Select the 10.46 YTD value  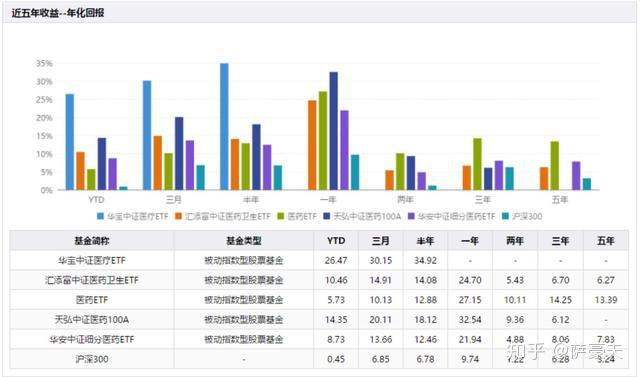(x=336, y=280)
